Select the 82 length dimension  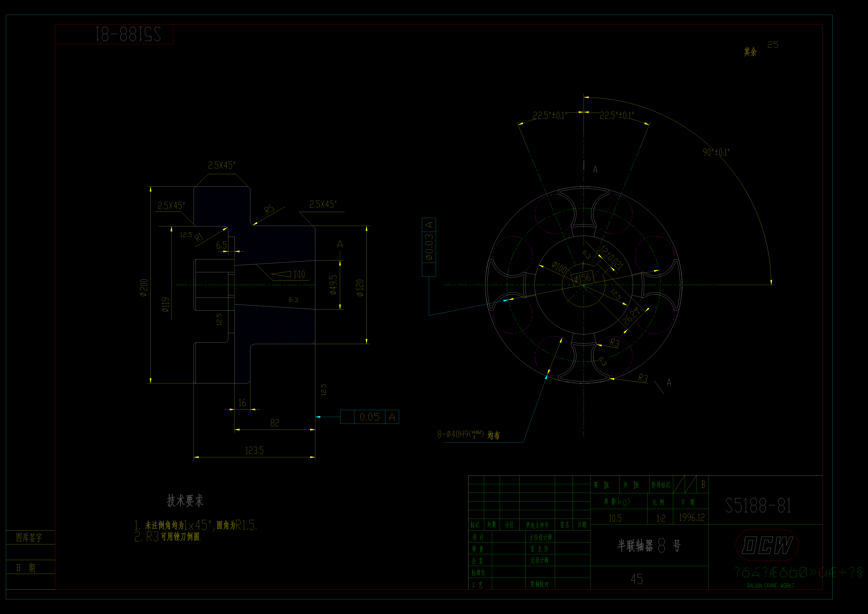pyautogui.click(x=275, y=423)
